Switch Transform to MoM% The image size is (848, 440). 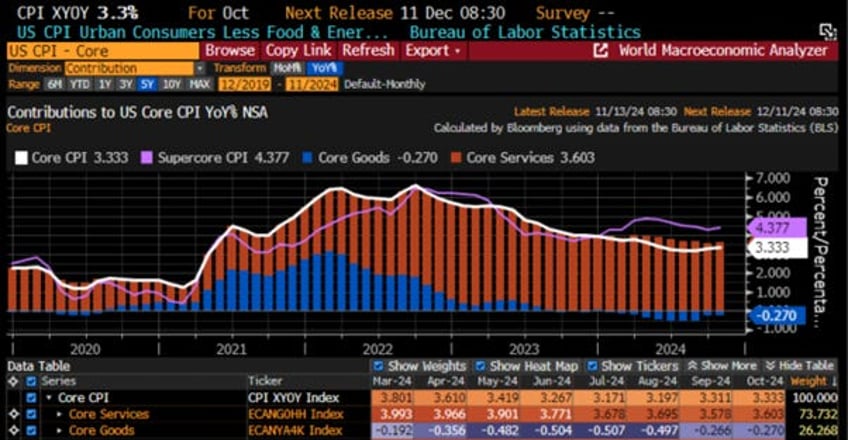(x=287, y=68)
